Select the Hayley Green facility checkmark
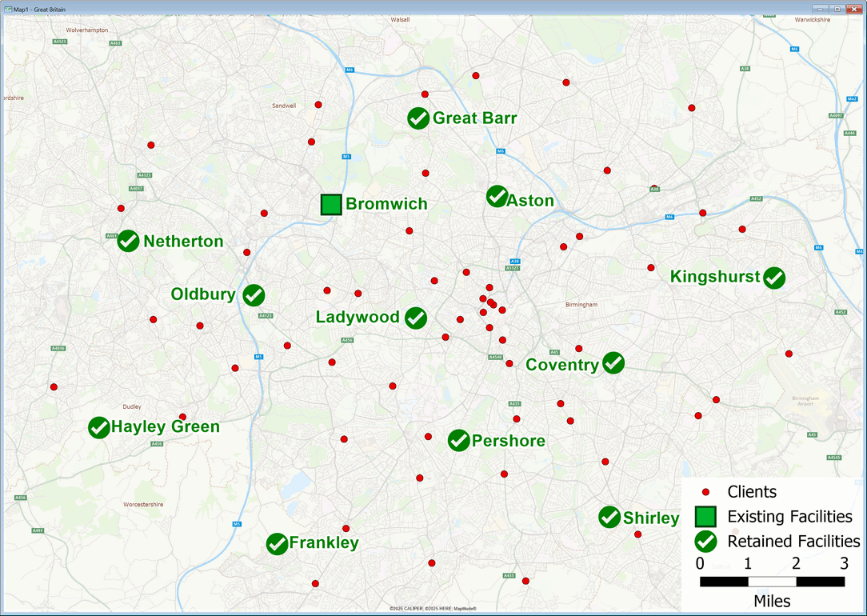Image resolution: width=867 pixels, height=616 pixels. (x=99, y=428)
